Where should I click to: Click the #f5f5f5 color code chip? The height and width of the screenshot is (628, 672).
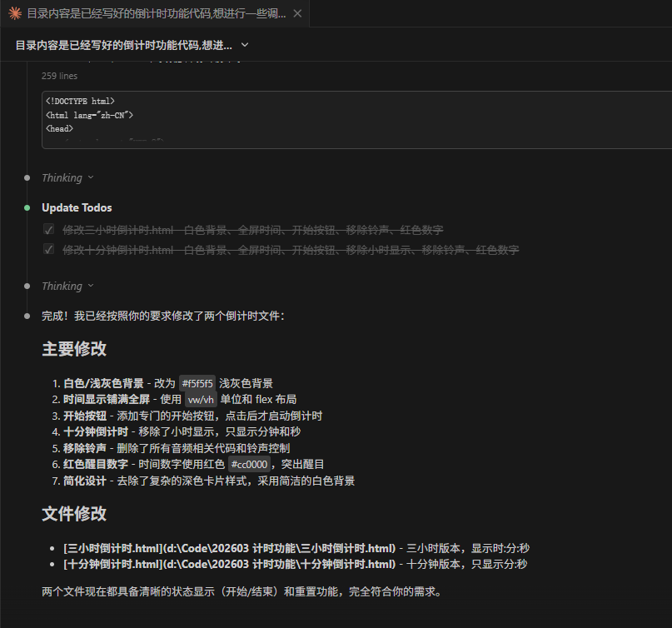pyautogui.click(x=197, y=383)
